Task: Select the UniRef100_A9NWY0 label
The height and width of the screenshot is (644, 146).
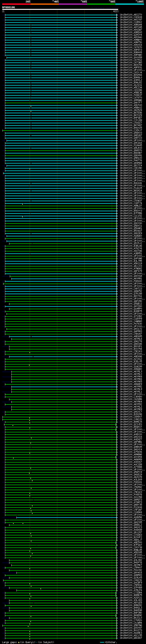Action: (131, 40)
